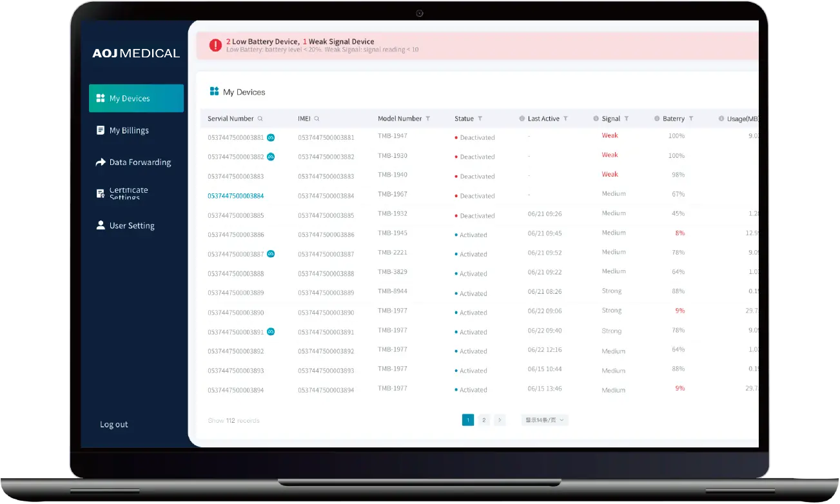This screenshot has width=840, height=504.
Task: Click the red alert warning icon
Action: point(215,45)
